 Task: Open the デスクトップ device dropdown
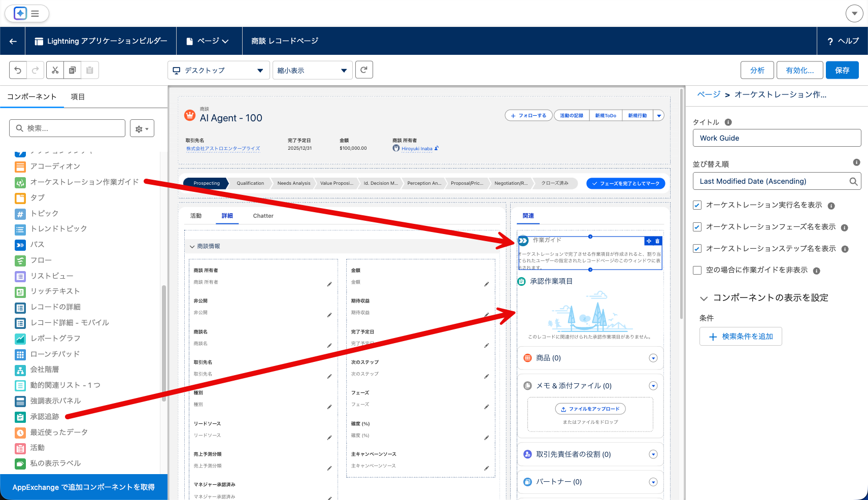pyautogui.click(x=219, y=70)
